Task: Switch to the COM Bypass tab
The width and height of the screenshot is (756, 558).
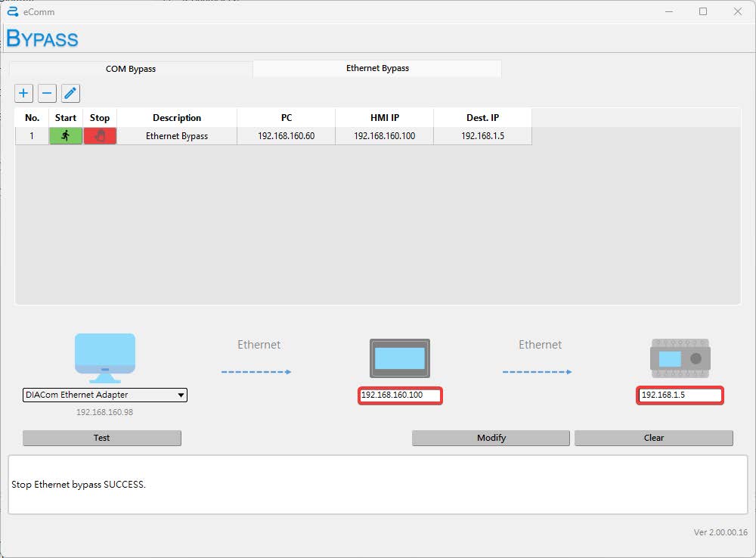Action: 131,69
